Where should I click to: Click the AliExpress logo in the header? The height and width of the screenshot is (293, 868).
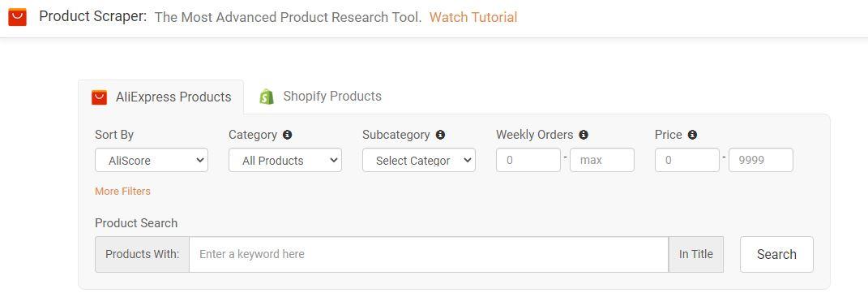pyautogui.click(x=17, y=17)
